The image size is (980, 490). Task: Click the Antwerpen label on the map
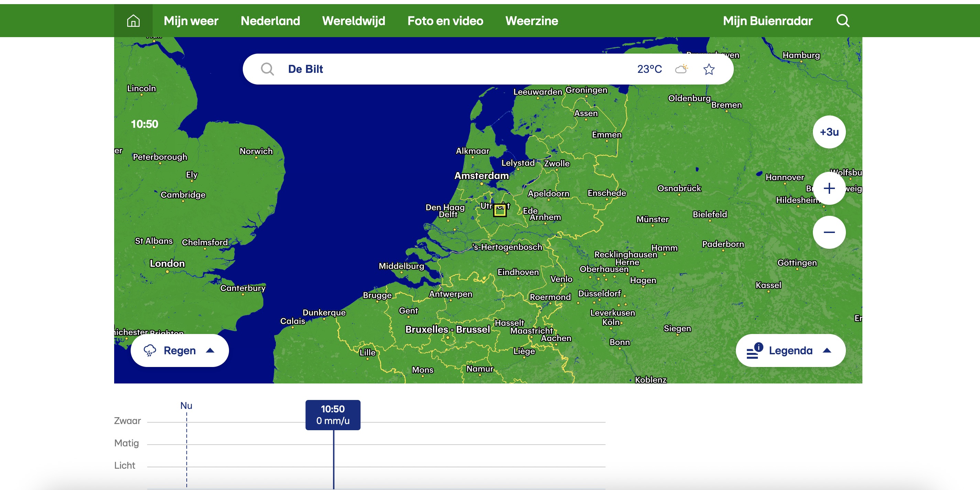(x=450, y=294)
